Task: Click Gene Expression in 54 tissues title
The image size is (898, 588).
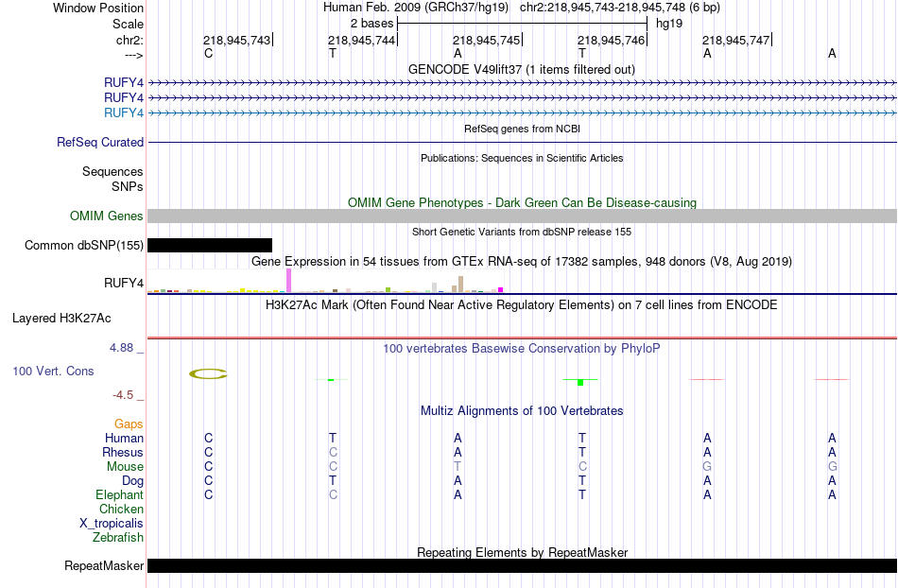Action: click(522, 262)
